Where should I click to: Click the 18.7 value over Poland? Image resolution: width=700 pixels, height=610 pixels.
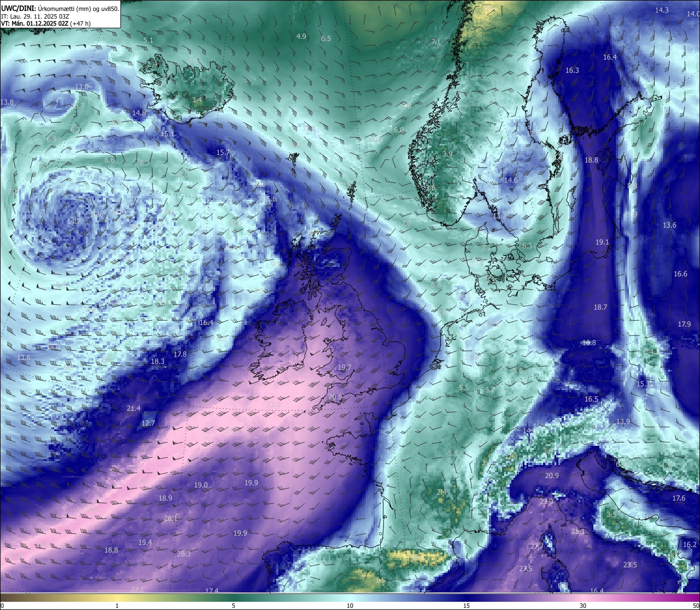[600, 307]
